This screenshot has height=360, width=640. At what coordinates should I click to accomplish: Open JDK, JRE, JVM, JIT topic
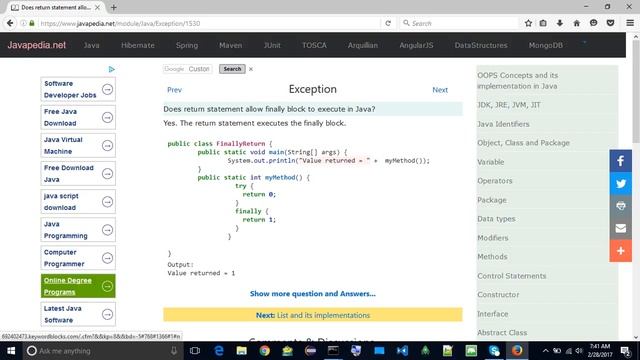pyautogui.click(x=509, y=105)
